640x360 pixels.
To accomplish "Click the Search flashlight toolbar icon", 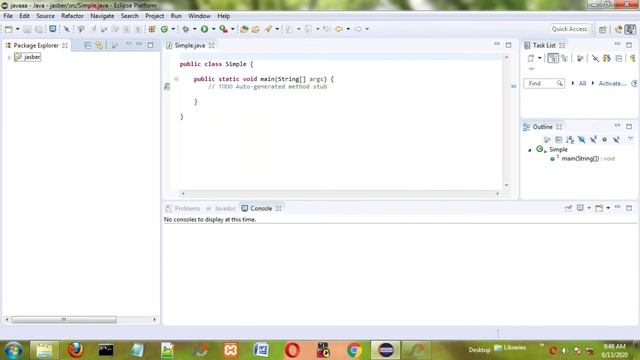I will click(x=268, y=29).
